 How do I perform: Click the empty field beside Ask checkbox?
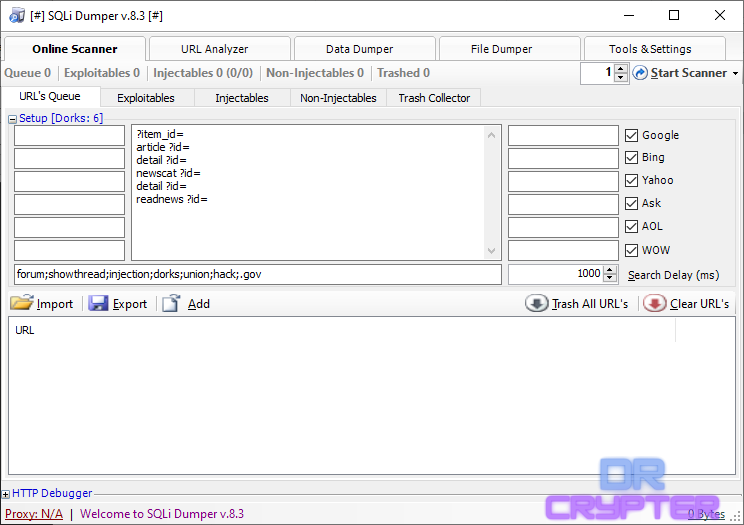(x=563, y=205)
